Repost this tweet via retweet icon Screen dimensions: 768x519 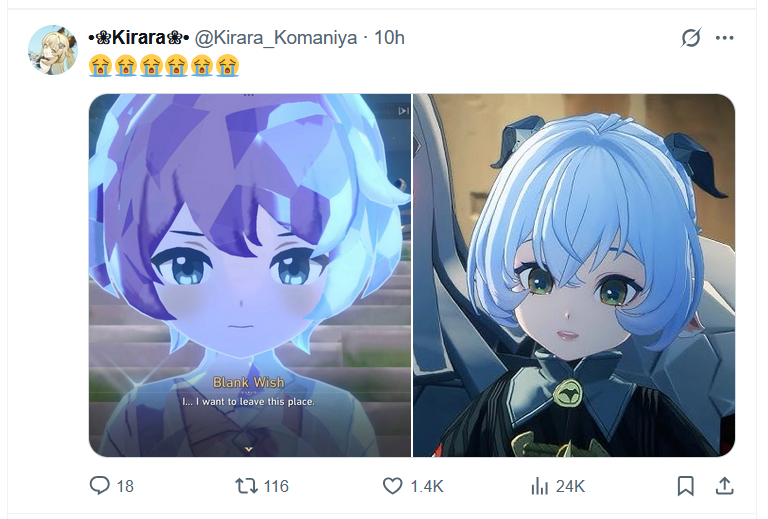246,486
